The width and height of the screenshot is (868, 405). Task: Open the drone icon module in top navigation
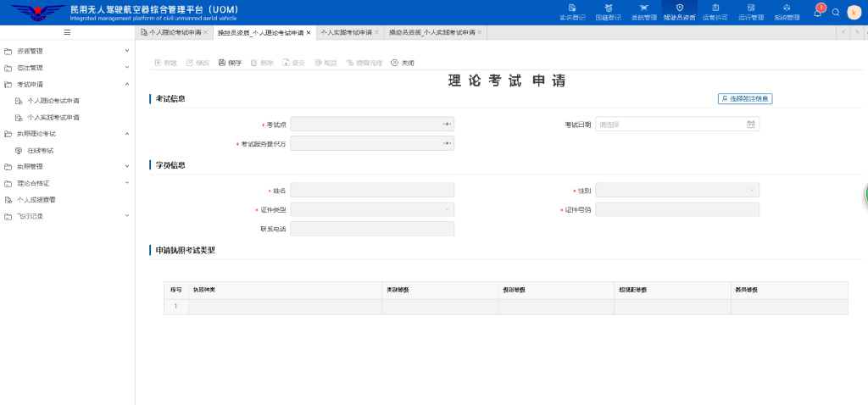pyautogui.click(x=644, y=12)
